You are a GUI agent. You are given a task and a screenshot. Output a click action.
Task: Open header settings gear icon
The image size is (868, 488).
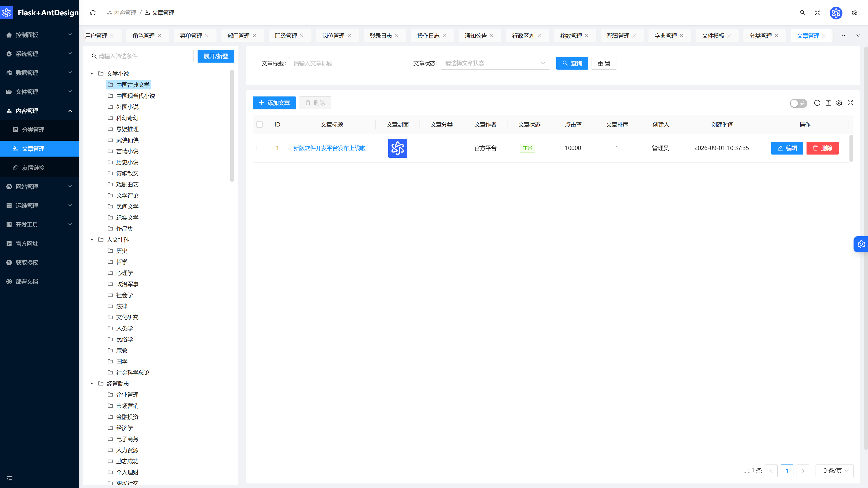pos(854,13)
